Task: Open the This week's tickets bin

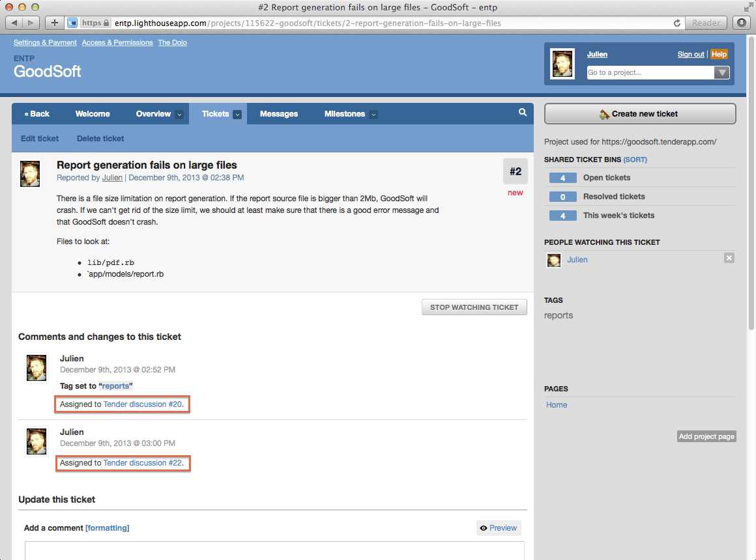Action: point(618,216)
